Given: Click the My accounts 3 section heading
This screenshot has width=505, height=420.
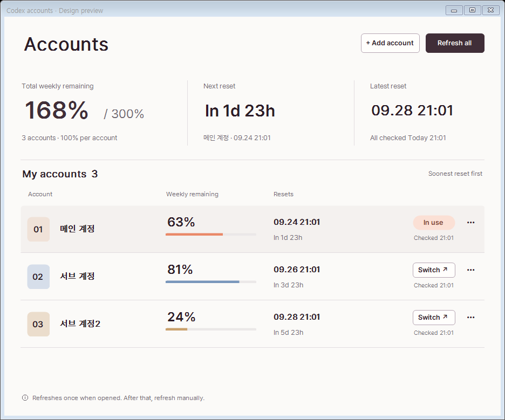Looking at the screenshot, I should pyautogui.click(x=60, y=174).
